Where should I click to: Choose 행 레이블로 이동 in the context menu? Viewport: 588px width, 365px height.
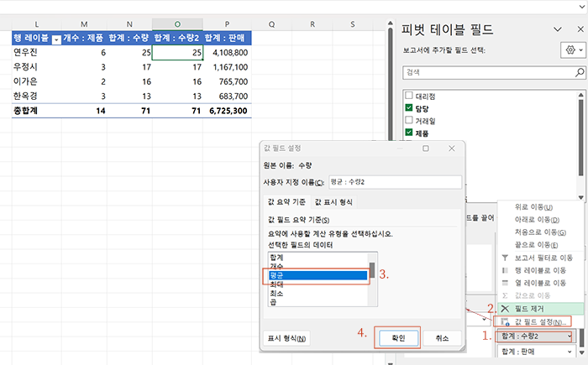(540, 270)
